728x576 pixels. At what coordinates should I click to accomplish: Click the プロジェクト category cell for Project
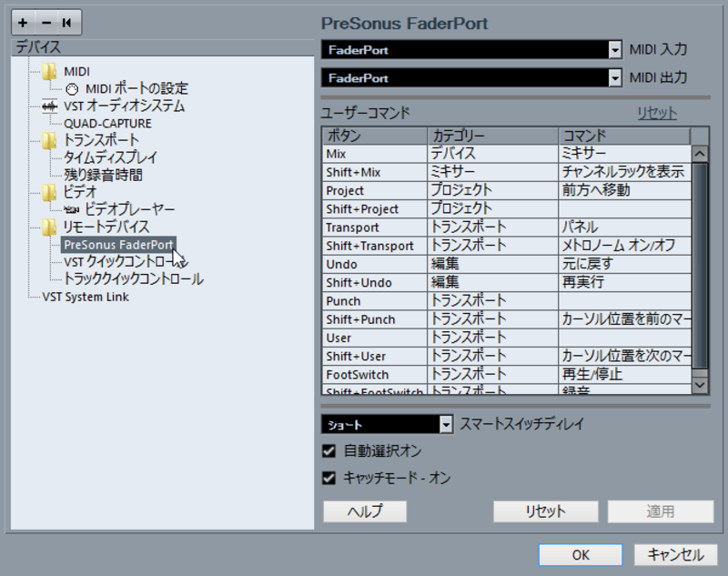(x=492, y=191)
